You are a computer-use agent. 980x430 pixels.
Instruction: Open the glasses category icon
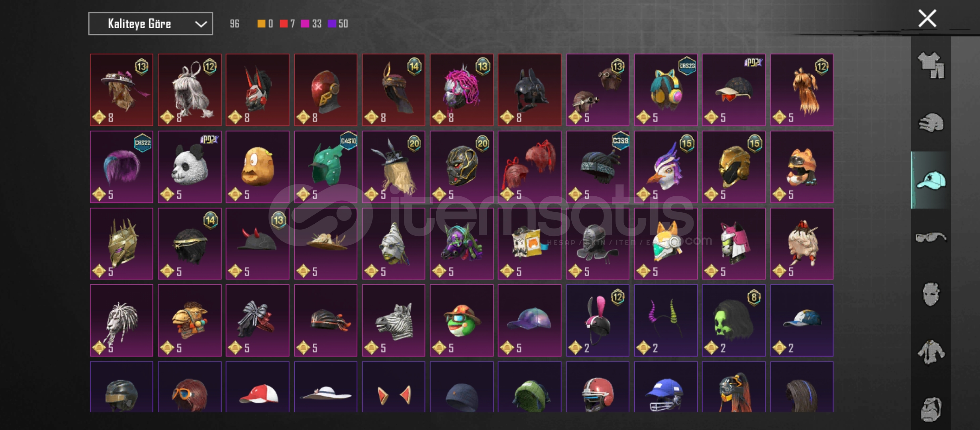931,237
